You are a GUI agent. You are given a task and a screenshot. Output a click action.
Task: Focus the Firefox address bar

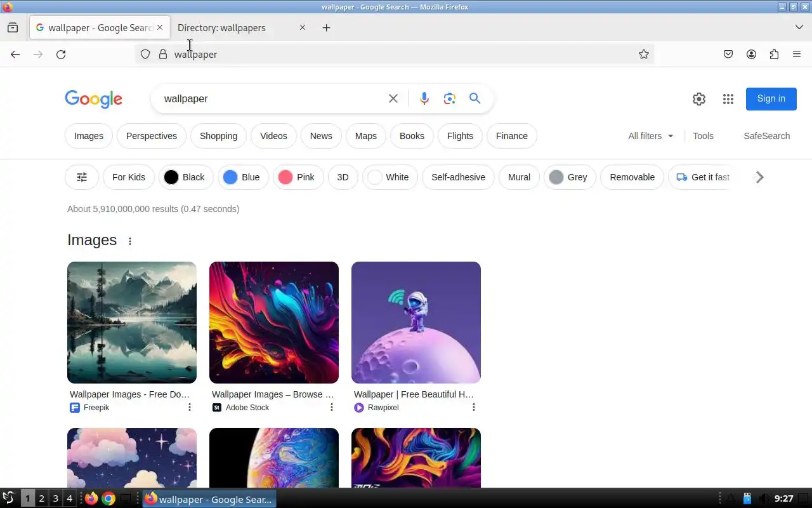tap(393, 55)
